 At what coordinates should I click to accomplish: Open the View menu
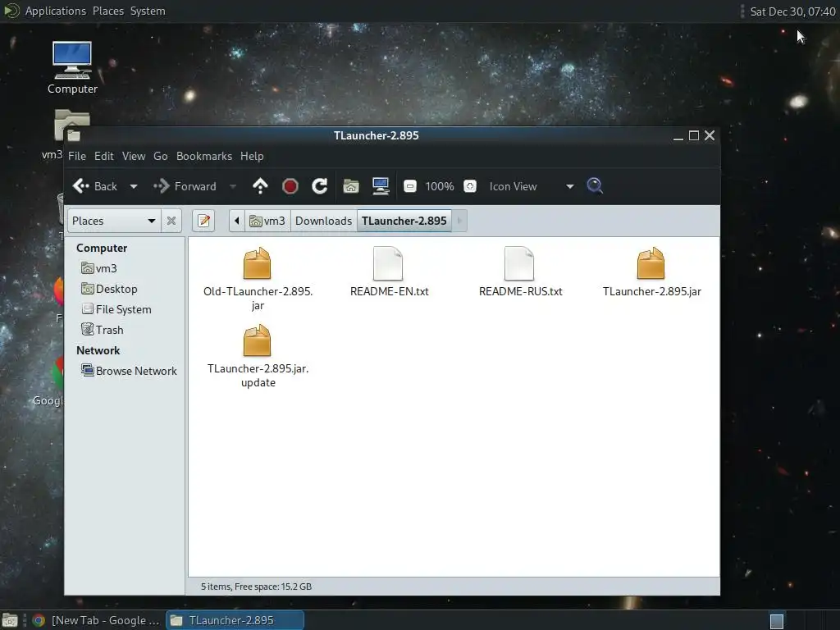point(134,156)
